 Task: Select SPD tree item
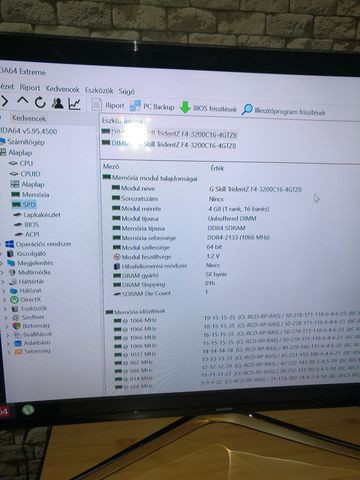24,204
